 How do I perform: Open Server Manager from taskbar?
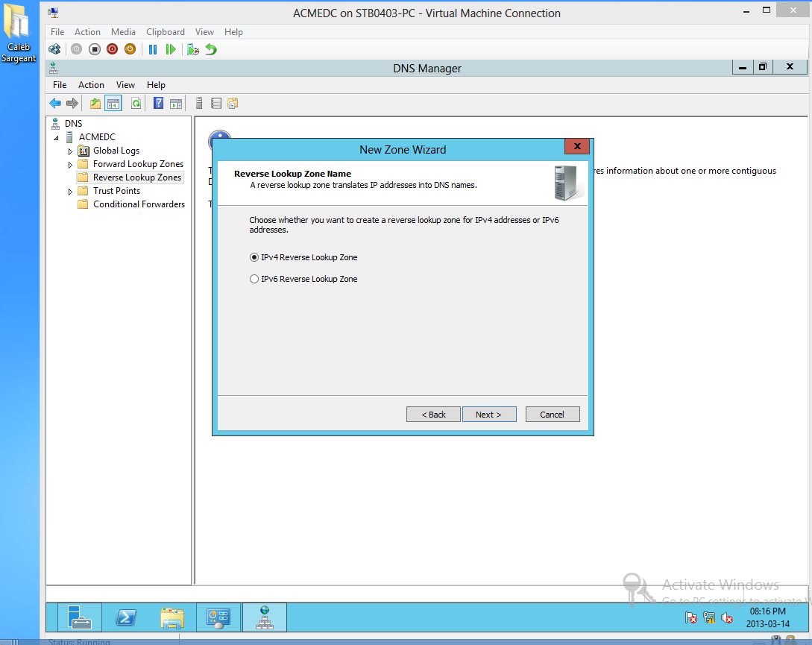pos(79,617)
